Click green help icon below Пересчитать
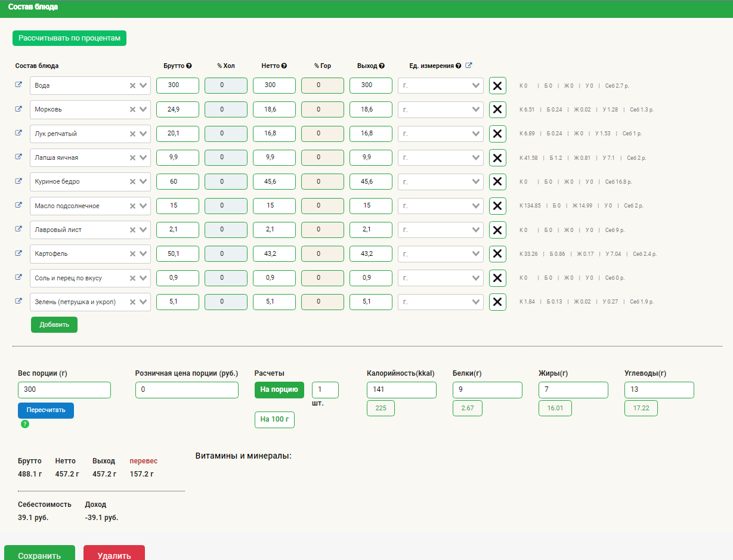 (x=25, y=424)
